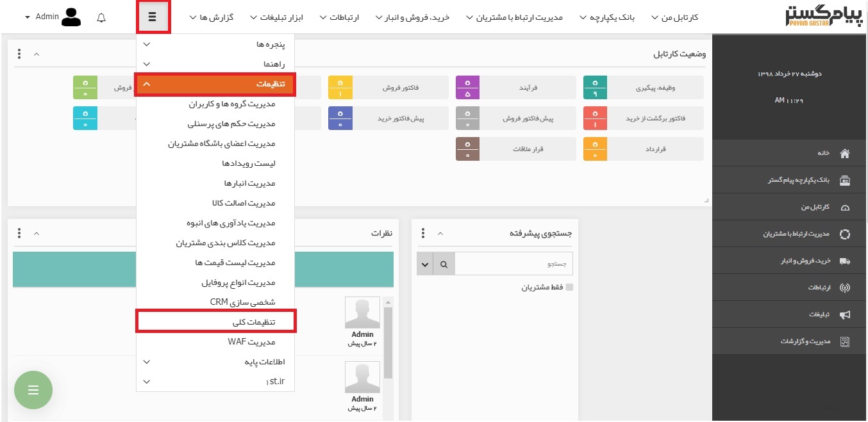Enable the فقط مشتریان checkbox

pos(569,288)
